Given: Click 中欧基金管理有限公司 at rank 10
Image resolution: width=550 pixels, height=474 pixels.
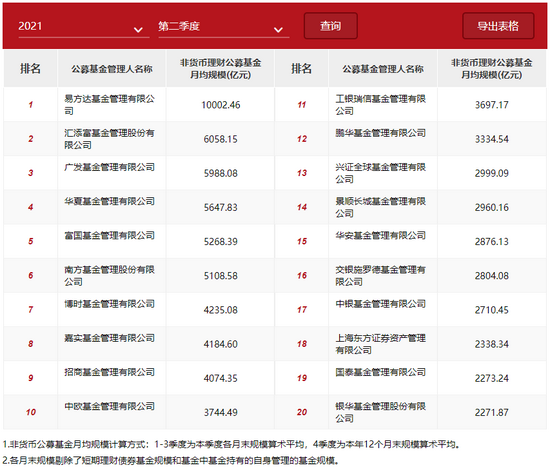Looking at the screenshot, I should (x=109, y=406).
